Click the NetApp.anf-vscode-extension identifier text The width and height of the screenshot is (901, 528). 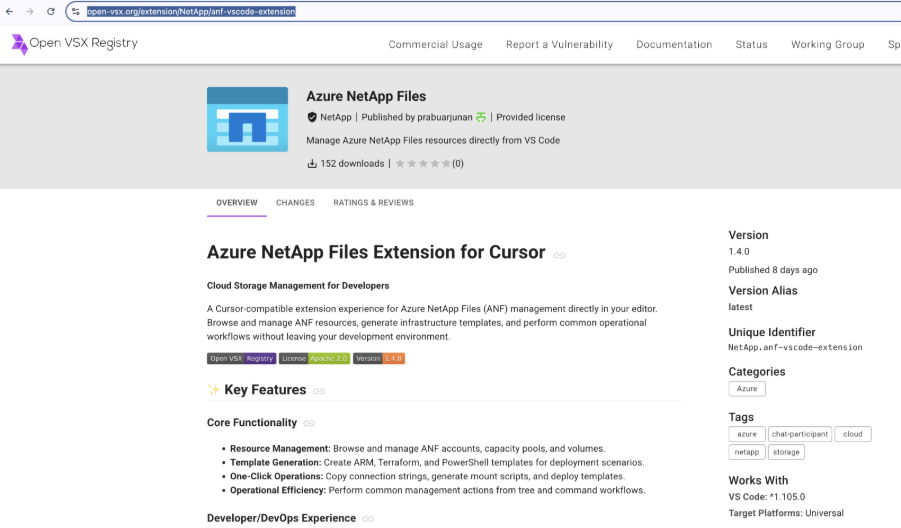(x=795, y=348)
